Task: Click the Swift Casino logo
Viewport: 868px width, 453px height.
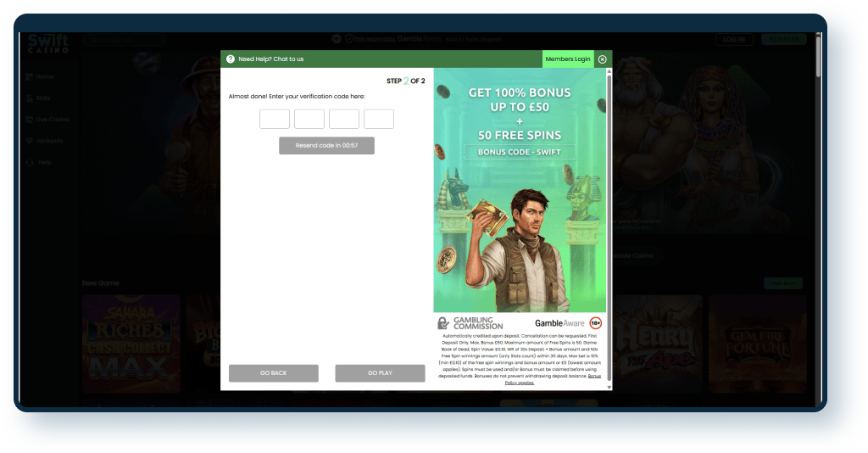Action: pos(48,42)
